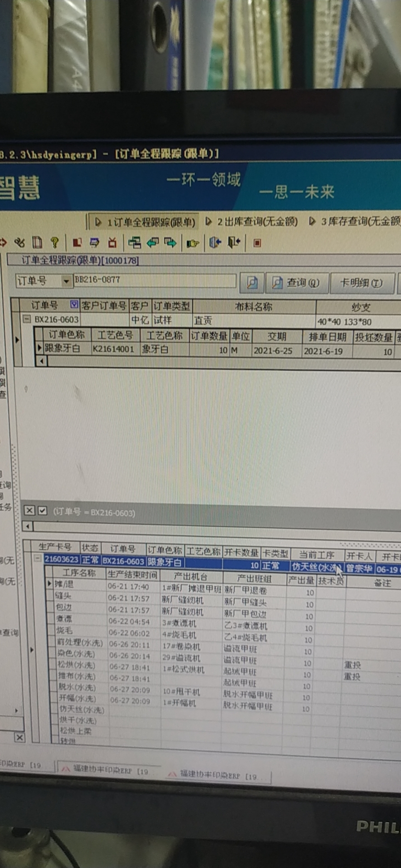Sort by 布料名称 column header
Viewport: 401px width, 868px height.
pos(254,307)
